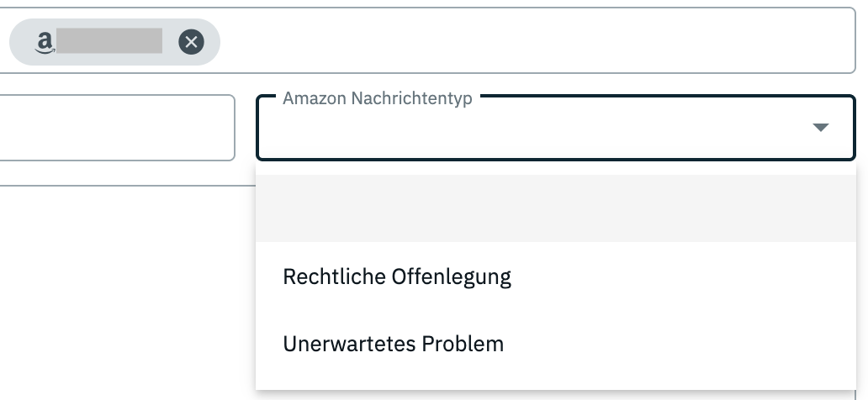
Task: Collapse the dropdown using the arrow caret
Action: coord(821,128)
